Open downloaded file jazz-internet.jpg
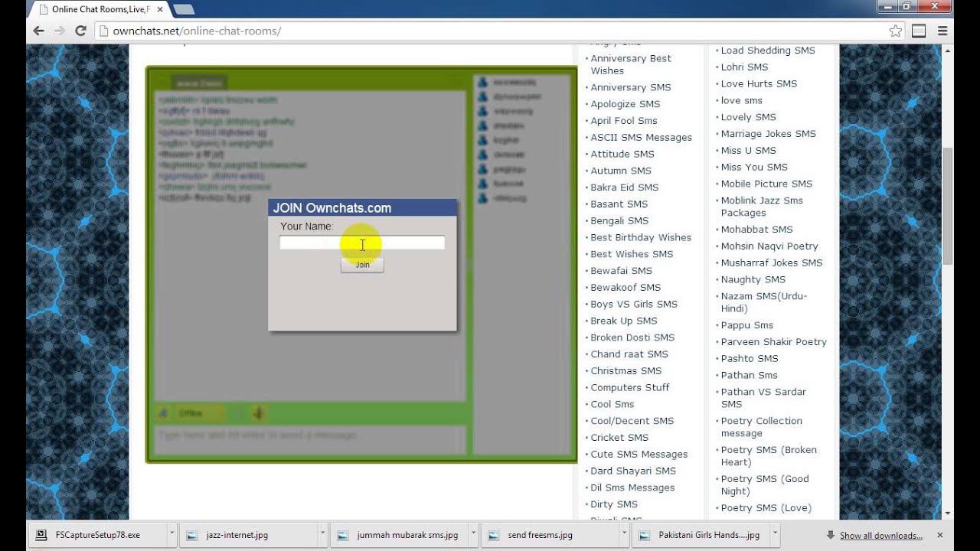980x551 pixels. (248, 535)
